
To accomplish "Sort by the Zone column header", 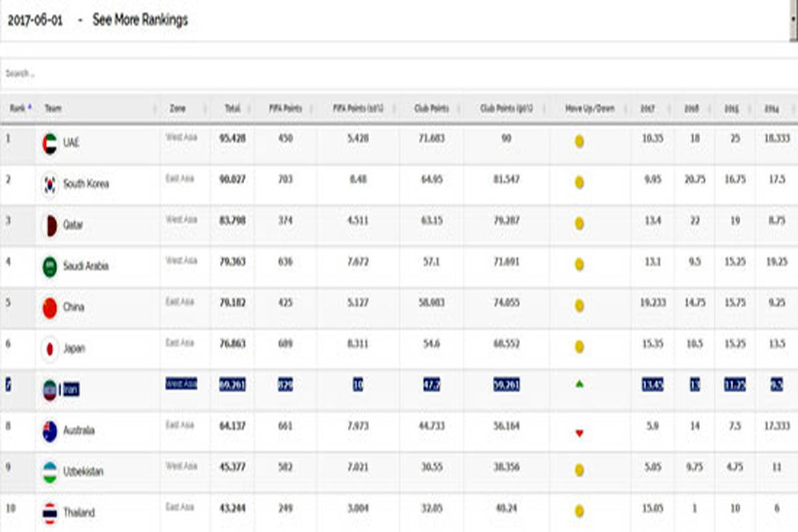I will pyautogui.click(x=178, y=108).
